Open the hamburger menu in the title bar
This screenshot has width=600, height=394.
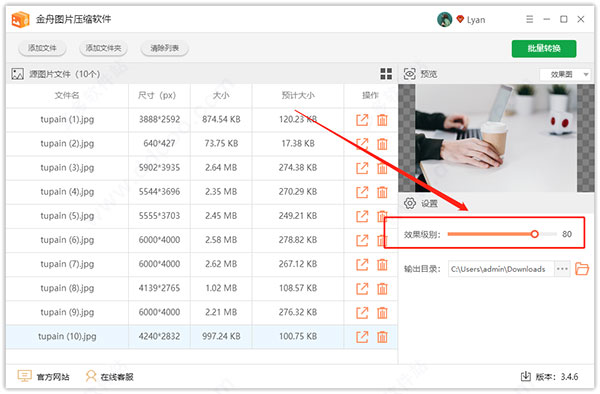click(x=530, y=19)
